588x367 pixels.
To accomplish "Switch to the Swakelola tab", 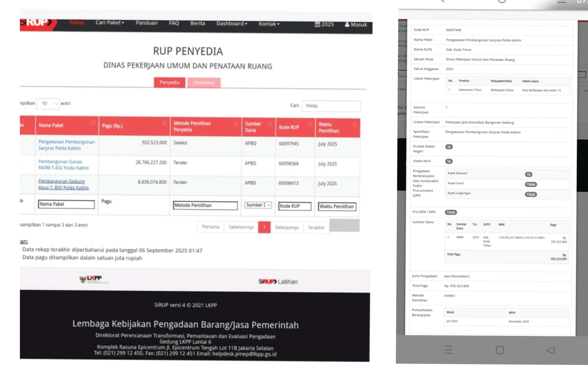I will point(204,83).
